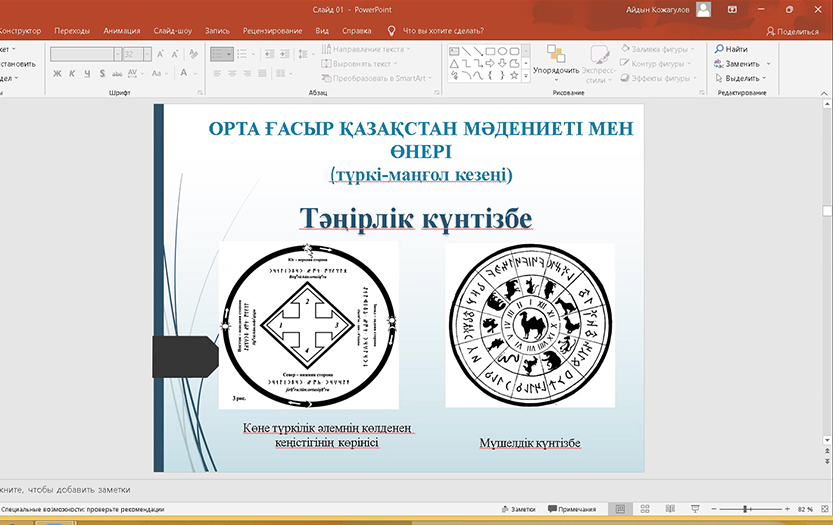Fit slide to current window
The width and height of the screenshot is (833, 525).
pos(824,509)
